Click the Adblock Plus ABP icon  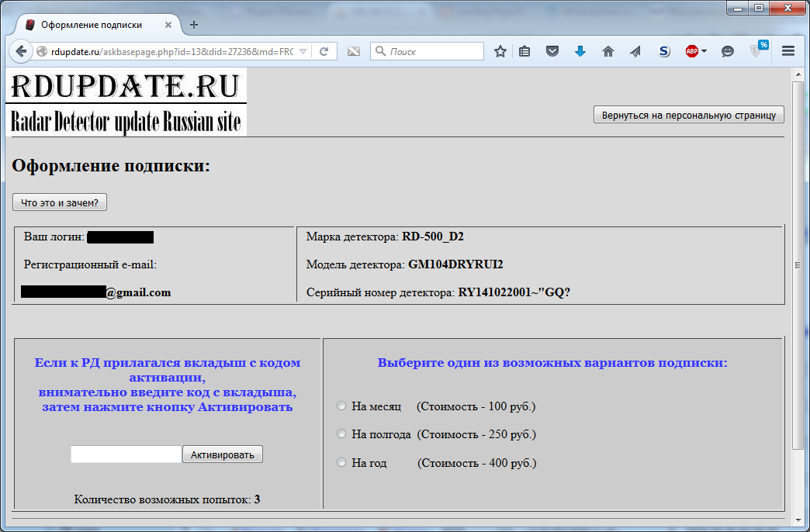tap(692, 51)
